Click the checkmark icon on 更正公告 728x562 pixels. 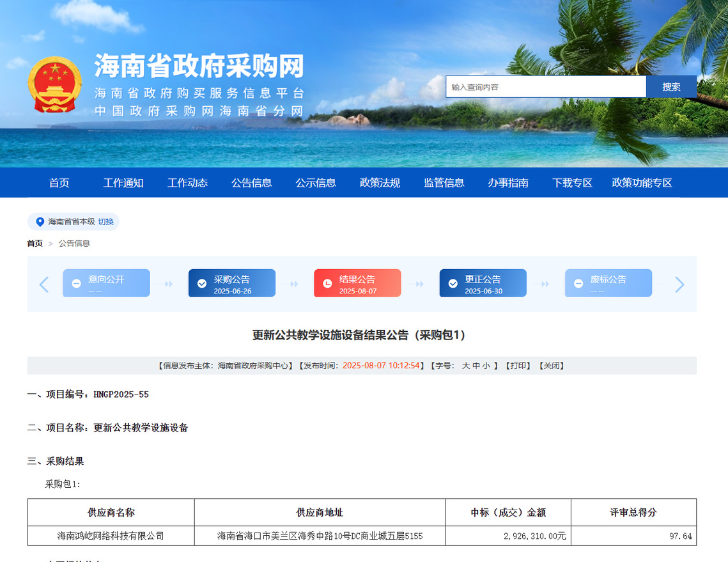click(453, 283)
